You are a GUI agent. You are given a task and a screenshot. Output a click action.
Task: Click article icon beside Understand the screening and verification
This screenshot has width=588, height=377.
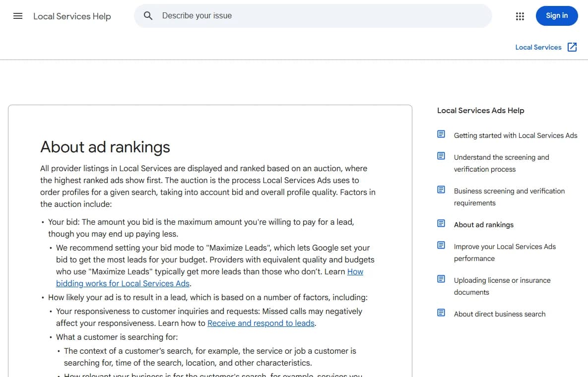[441, 156]
